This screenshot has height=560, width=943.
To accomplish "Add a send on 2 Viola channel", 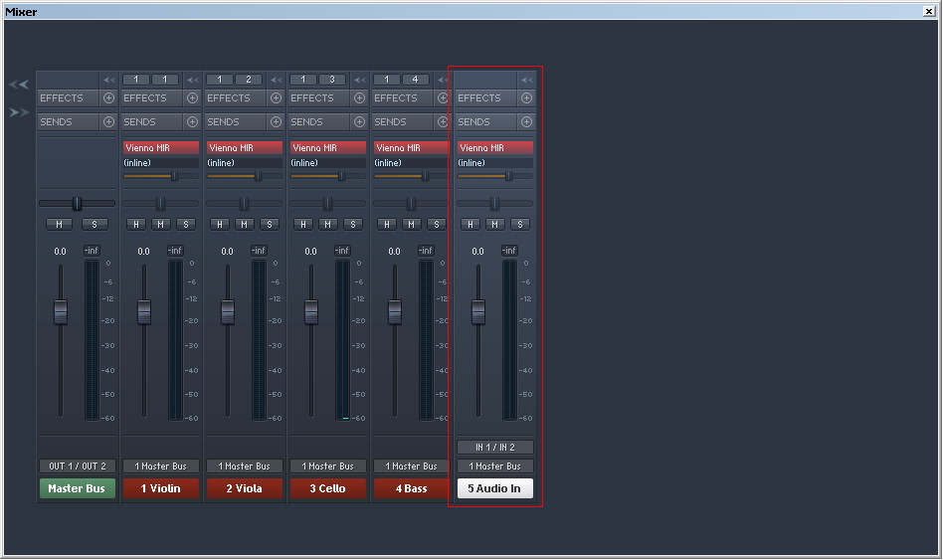I will (277, 122).
